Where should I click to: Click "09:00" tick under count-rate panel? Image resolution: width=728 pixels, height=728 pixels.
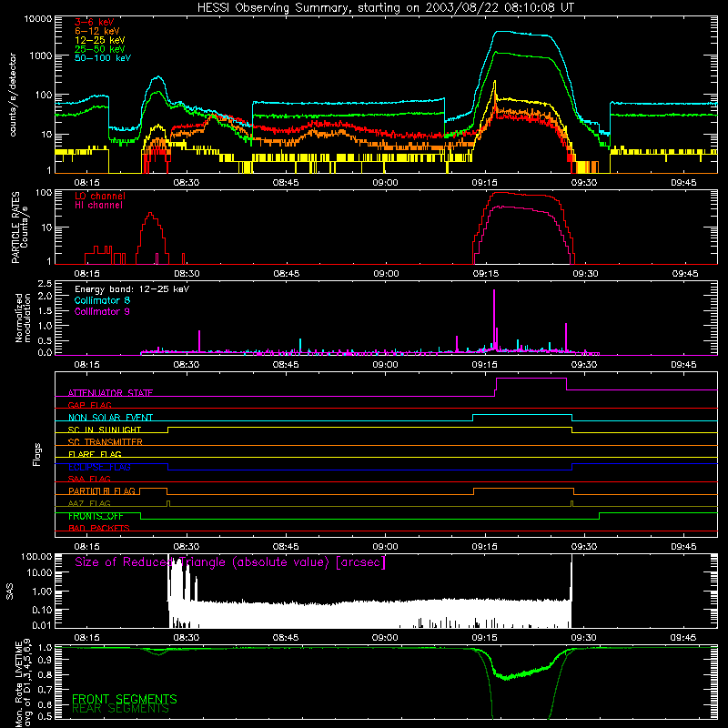pyautogui.click(x=385, y=183)
